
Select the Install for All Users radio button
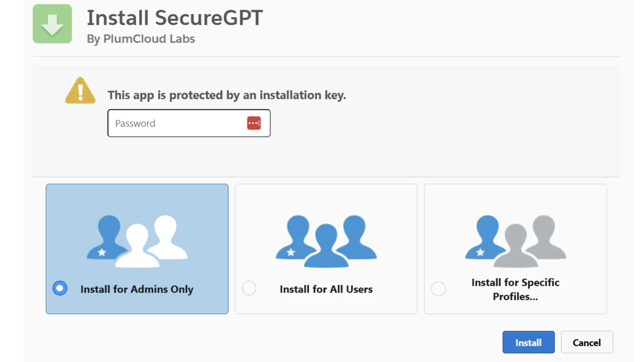[249, 288]
